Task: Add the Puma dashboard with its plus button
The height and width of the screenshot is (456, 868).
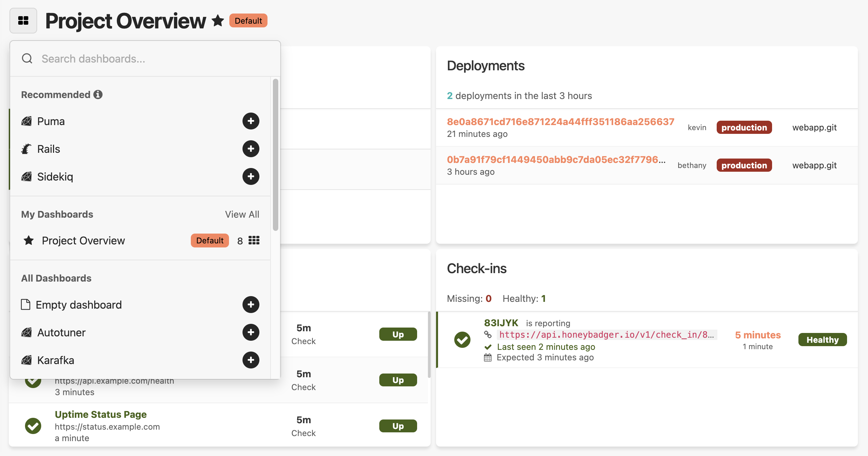Action: (x=251, y=121)
